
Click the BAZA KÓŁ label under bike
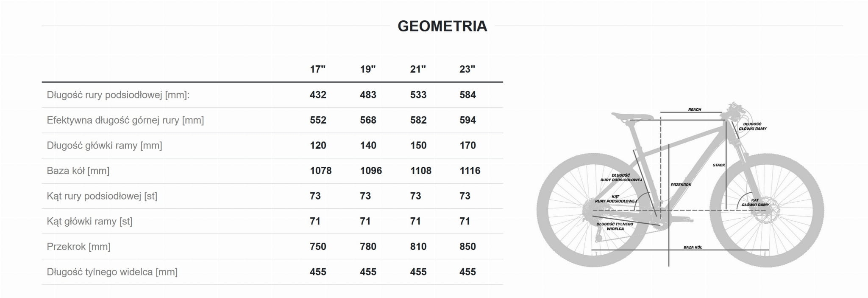[x=693, y=247]
